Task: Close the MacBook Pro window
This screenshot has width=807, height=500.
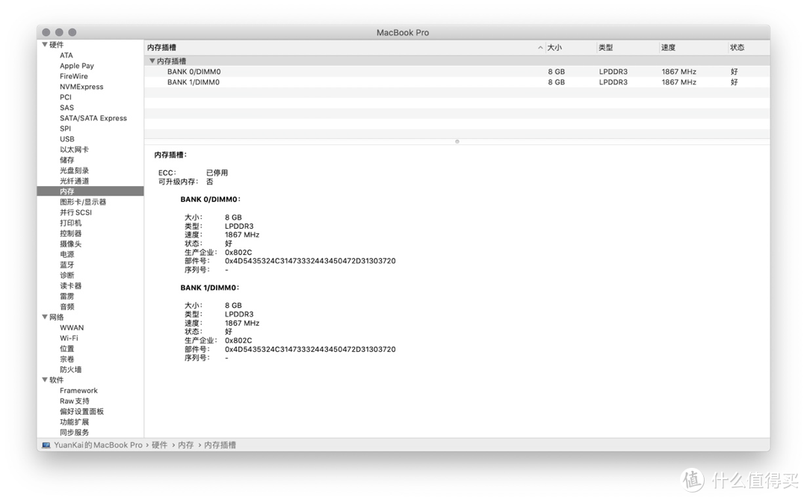Action: 46,32
